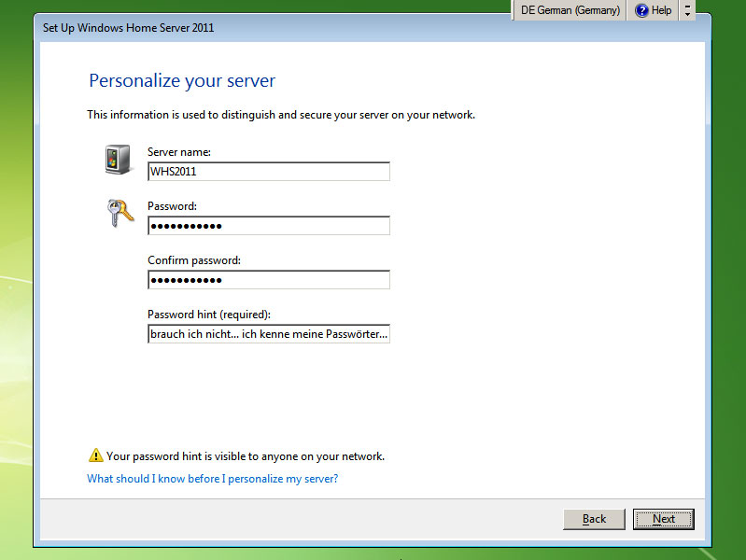Click the 'Personalize your server' heading
The width and height of the screenshot is (746, 560).
182,81
